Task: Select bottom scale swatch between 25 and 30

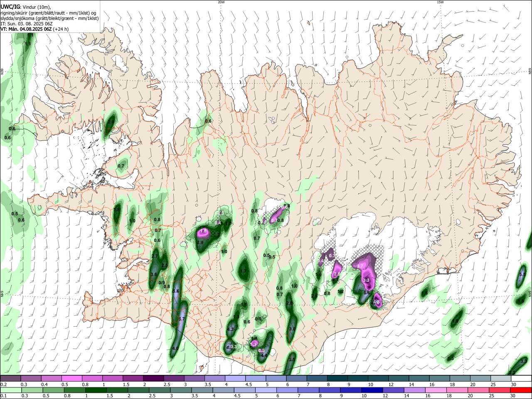Action: click(x=499, y=390)
